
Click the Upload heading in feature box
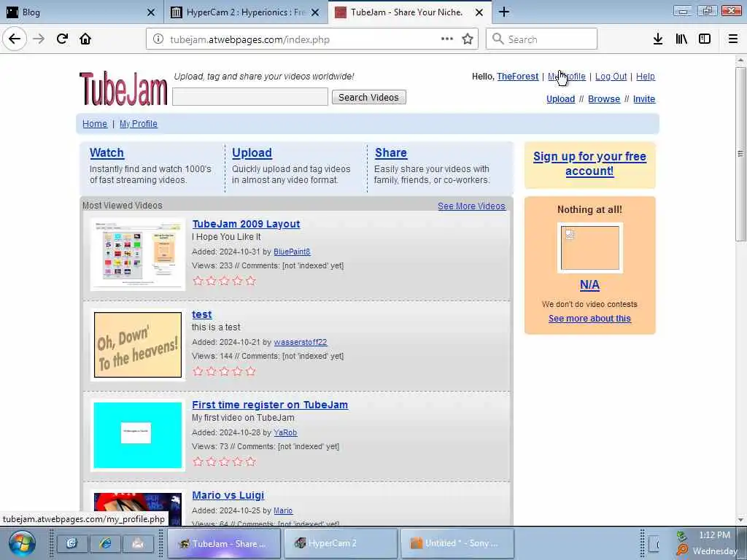[252, 153]
